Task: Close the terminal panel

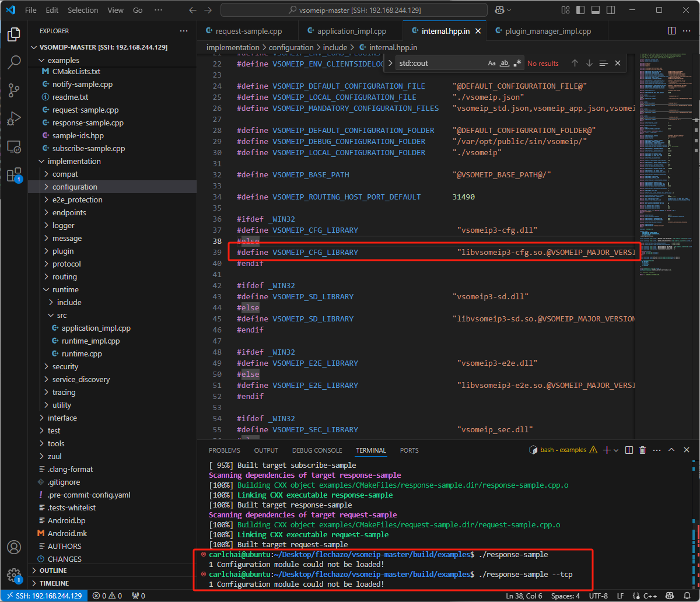Action: pos(687,450)
